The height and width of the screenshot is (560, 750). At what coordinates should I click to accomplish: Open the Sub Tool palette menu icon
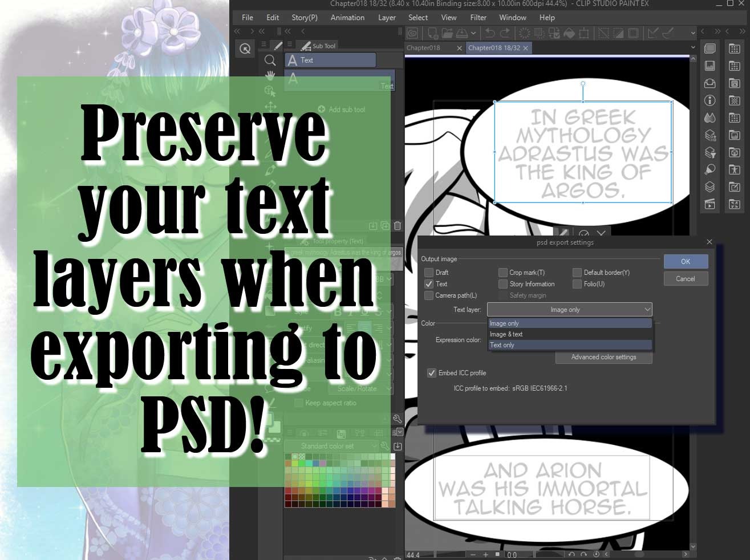click(289, 44)
